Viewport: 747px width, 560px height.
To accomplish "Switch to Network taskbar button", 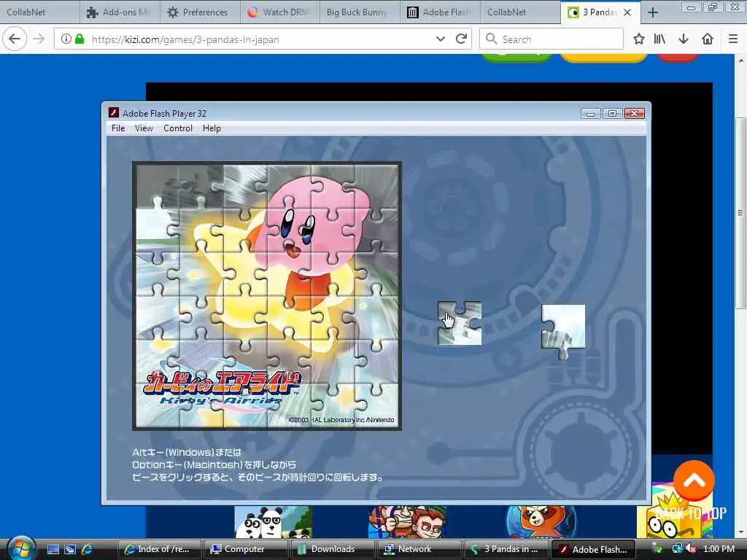I will point(419,549).
